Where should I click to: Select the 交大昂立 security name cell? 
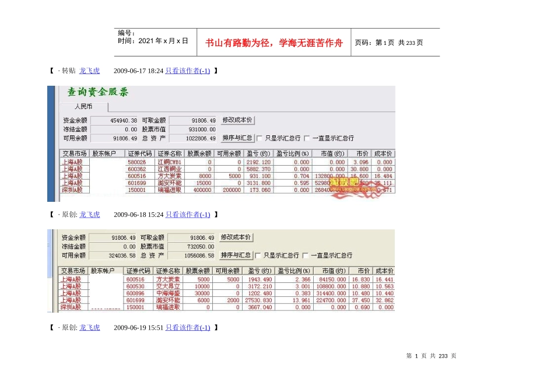169,286
